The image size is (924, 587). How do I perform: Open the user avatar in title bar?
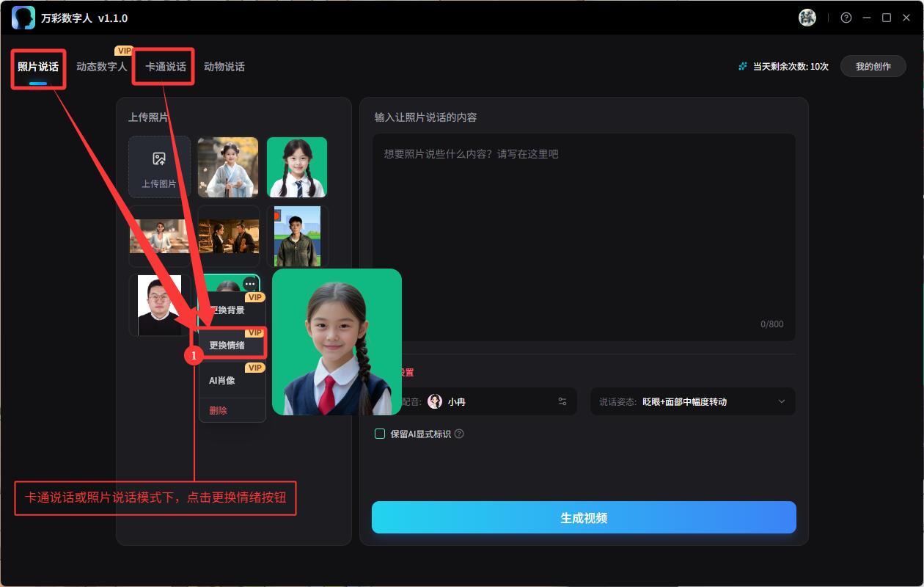pos(807,18)
